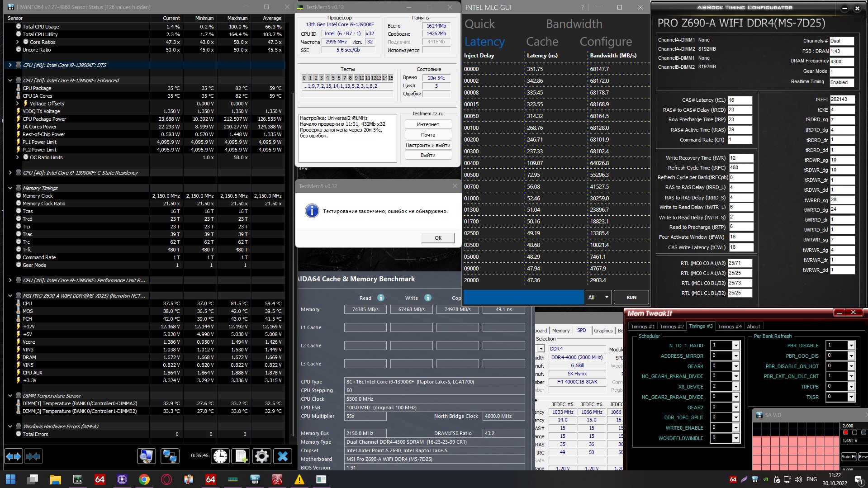This screenshot has width=868, height=488.
Task: Open the About tab in Mem TweakIt
Action: tap(754, 327)
